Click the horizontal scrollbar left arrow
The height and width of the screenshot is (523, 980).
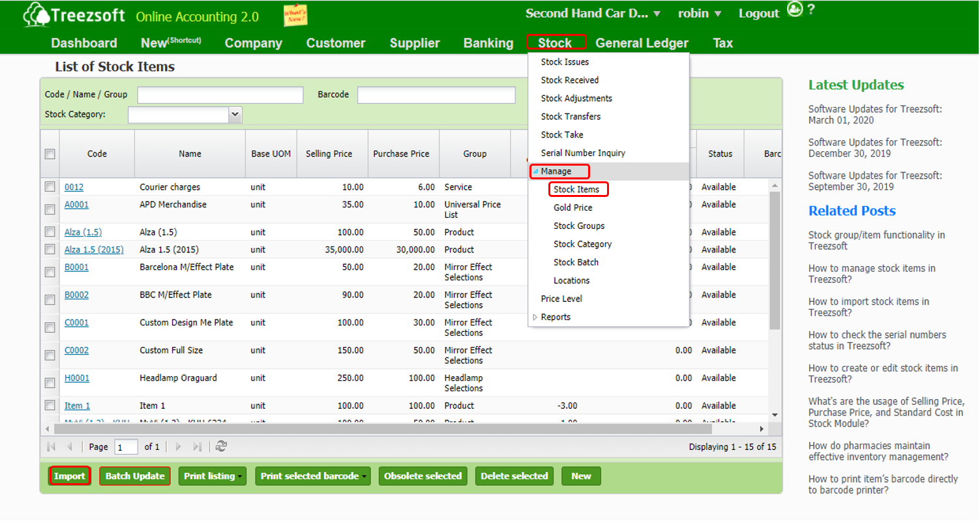pos(46,428)
